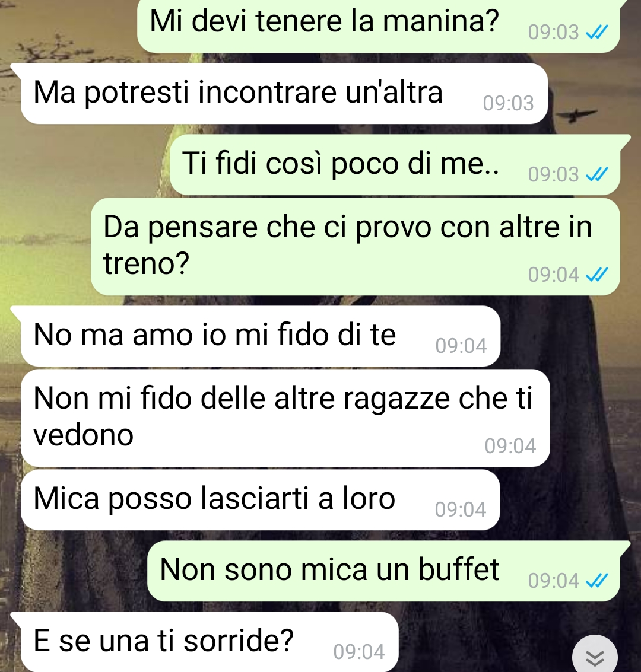Tap the 09:04 timestamp on 'Mica posso lasciarti a loro'
Viewport: 641px width, 672px height.
(x=461, y=509)
